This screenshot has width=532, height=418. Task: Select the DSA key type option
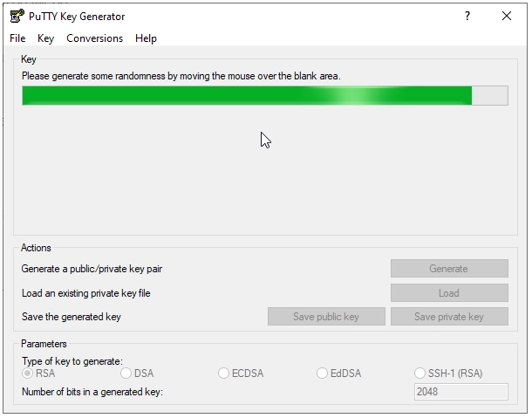pyautogui.click(x=126, y=373)
